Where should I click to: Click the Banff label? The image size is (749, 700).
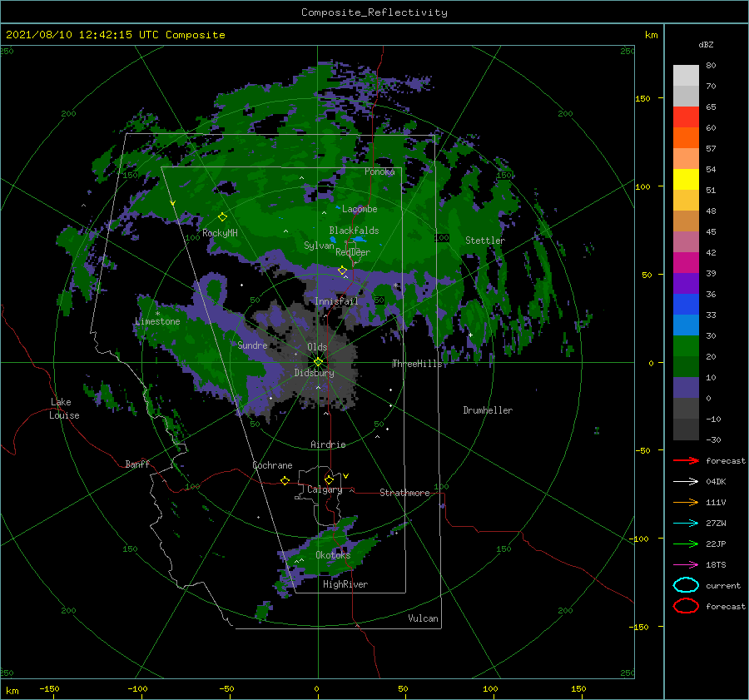tap(137, 464)
